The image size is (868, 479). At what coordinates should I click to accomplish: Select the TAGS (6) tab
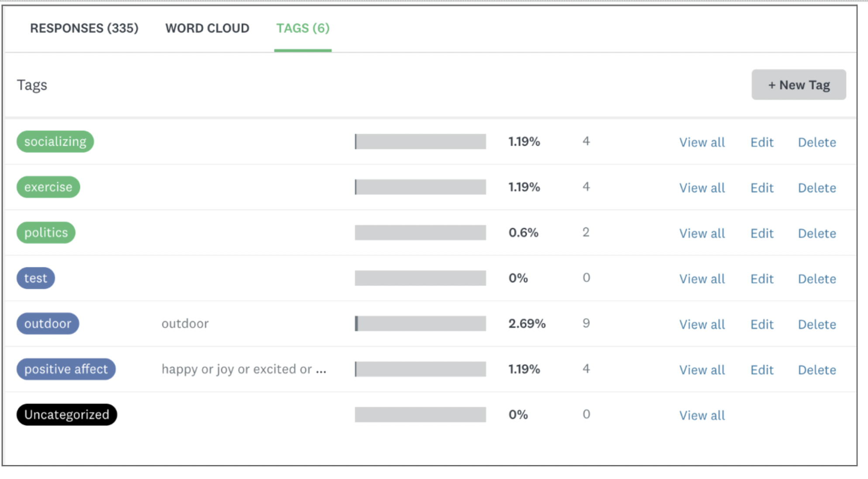[x=302, y=28]
